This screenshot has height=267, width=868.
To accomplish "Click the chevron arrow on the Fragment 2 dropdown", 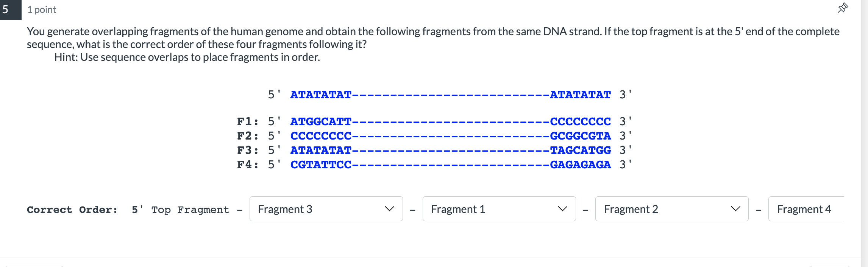I will point(735,209).
